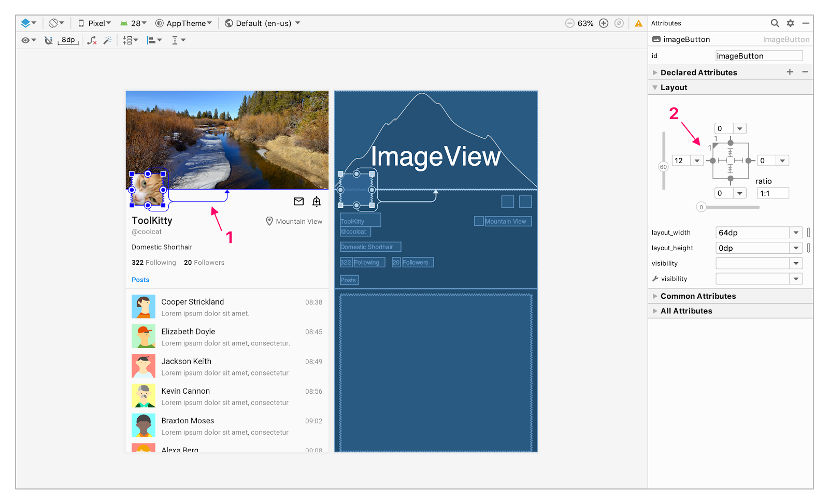
Task: Click the warning indicator in the toolbar
Action: click(x=638, y=23)
